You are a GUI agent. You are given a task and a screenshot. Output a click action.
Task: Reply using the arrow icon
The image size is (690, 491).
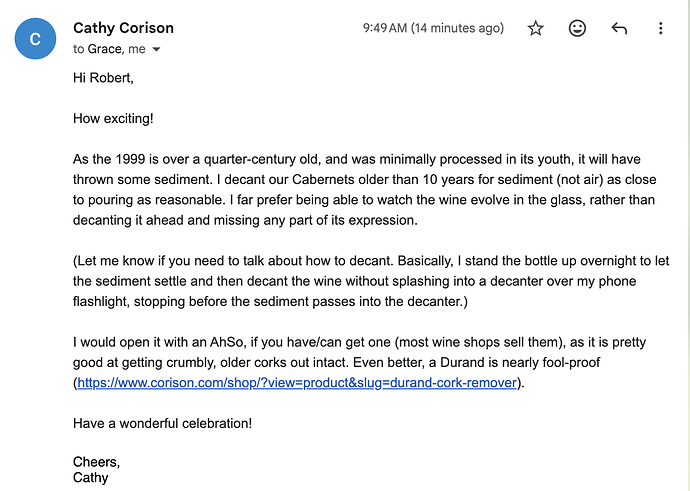tap(619, 28)
